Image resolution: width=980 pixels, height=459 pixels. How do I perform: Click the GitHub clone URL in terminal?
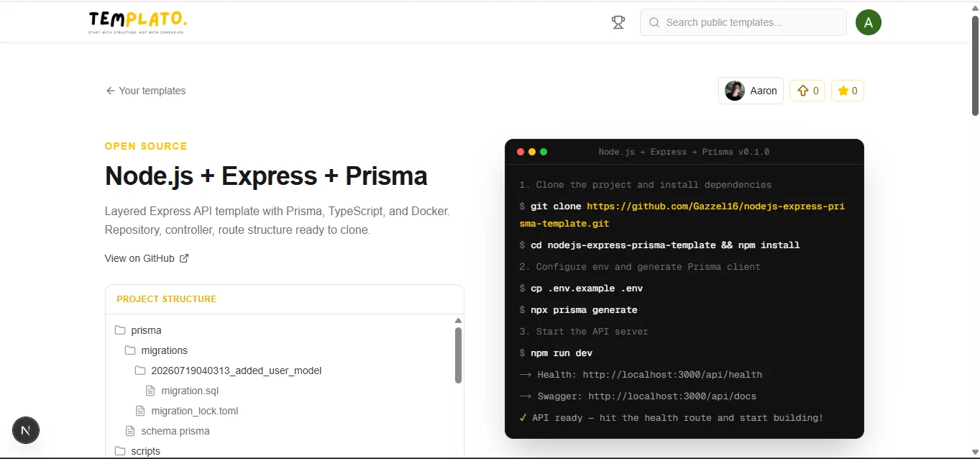pyautogui.click(x=682, y=214)
